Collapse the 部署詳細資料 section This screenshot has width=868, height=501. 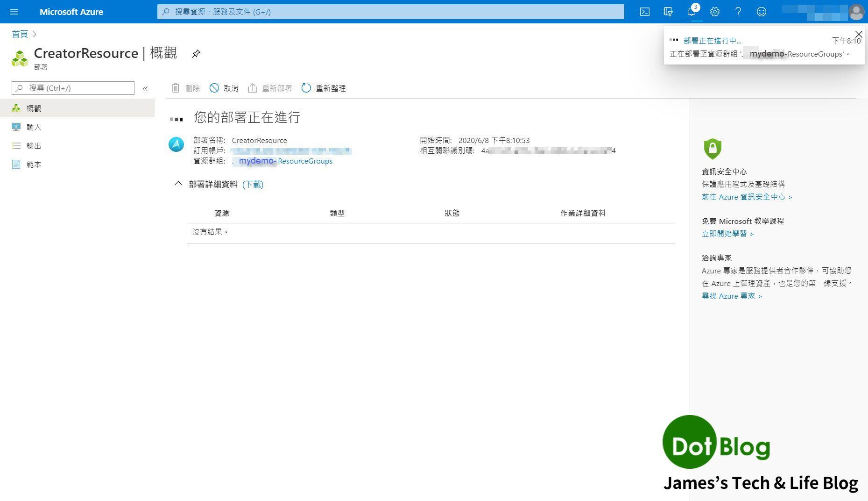pyautogui.click(x=178, y=184)
